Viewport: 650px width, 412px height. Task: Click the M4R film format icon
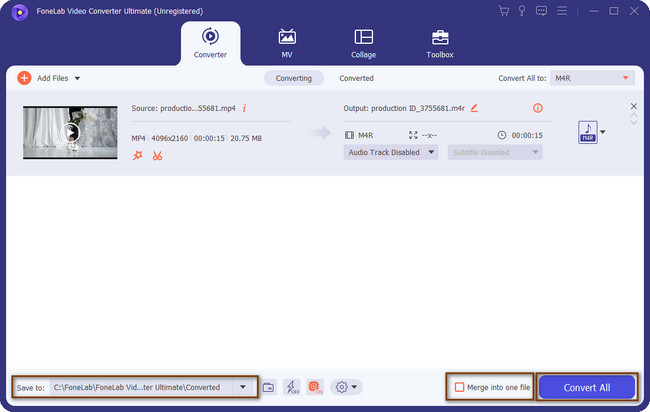point(349,135)
